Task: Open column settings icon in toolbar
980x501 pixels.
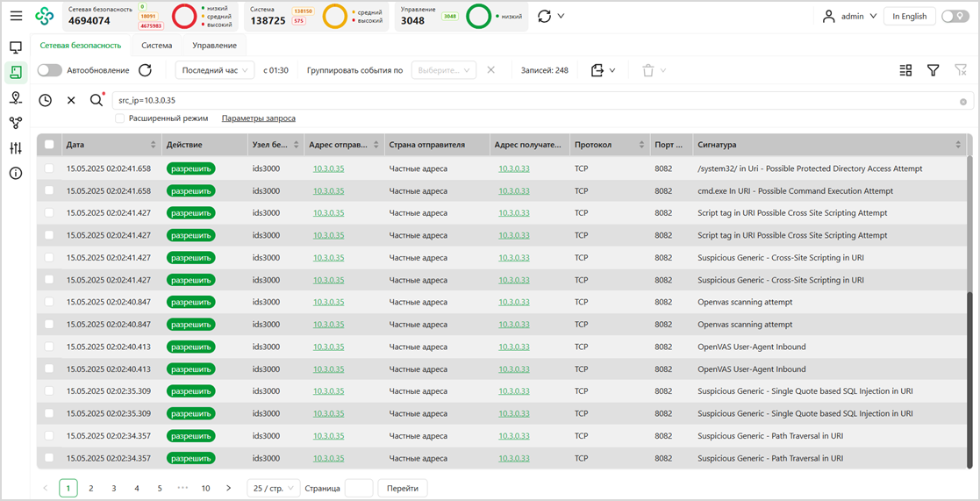Action: [x=905, y=70]
